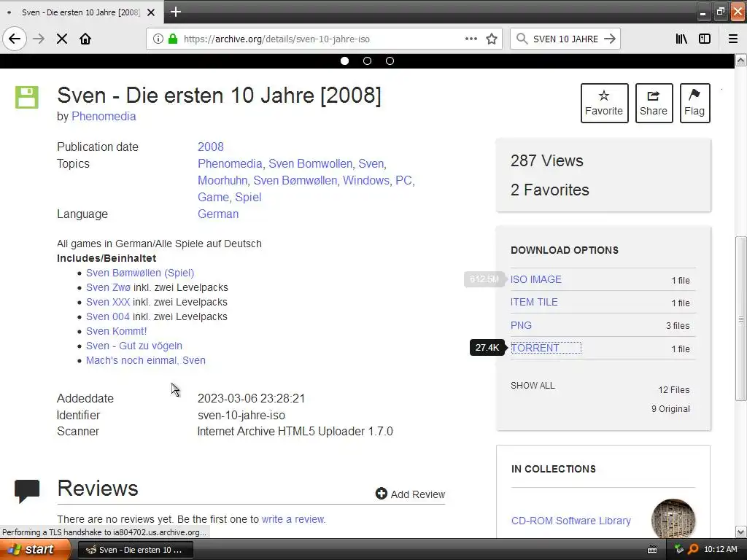Viewport: 747px width, 560px height.
Task: Select the first carousel dot
Action: (345, 61)
